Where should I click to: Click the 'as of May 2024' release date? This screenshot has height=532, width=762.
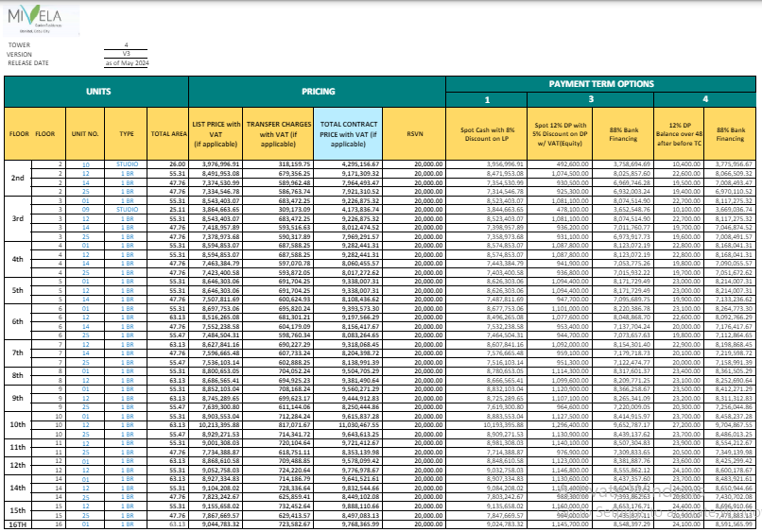125,63
